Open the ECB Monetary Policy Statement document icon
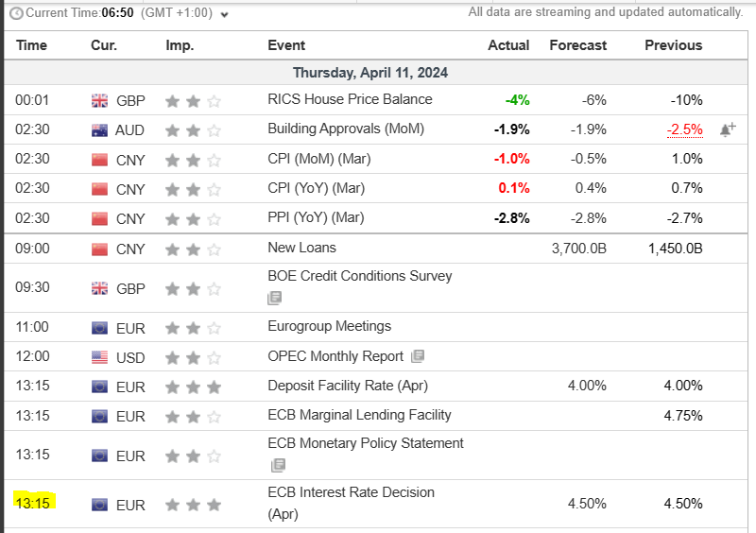756x533 pixels. [278, 465]
